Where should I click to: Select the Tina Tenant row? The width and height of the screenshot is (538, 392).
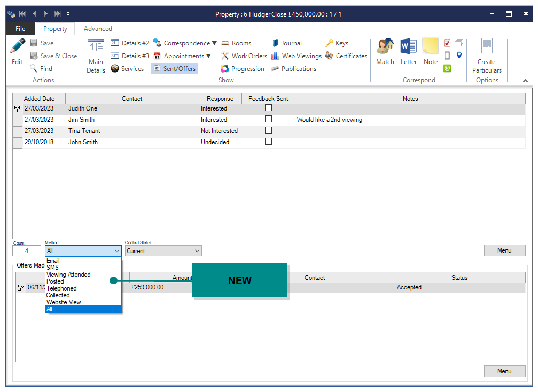[x=84, y=131]
